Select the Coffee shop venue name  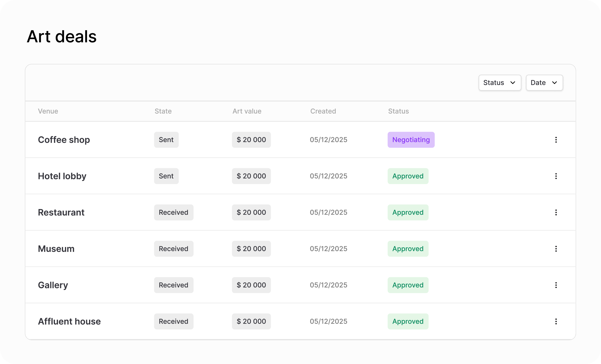[64, 140]
